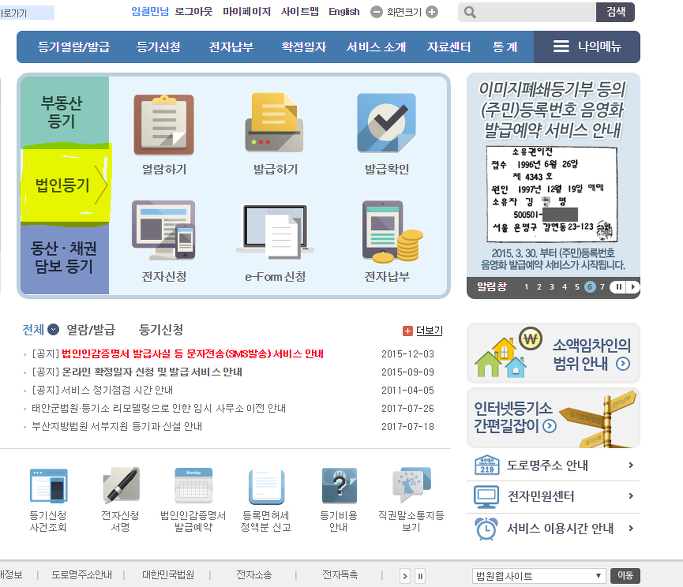Open the e-Form신청 document icon
This screenshot has width=683, height=587.
(275, 231)
